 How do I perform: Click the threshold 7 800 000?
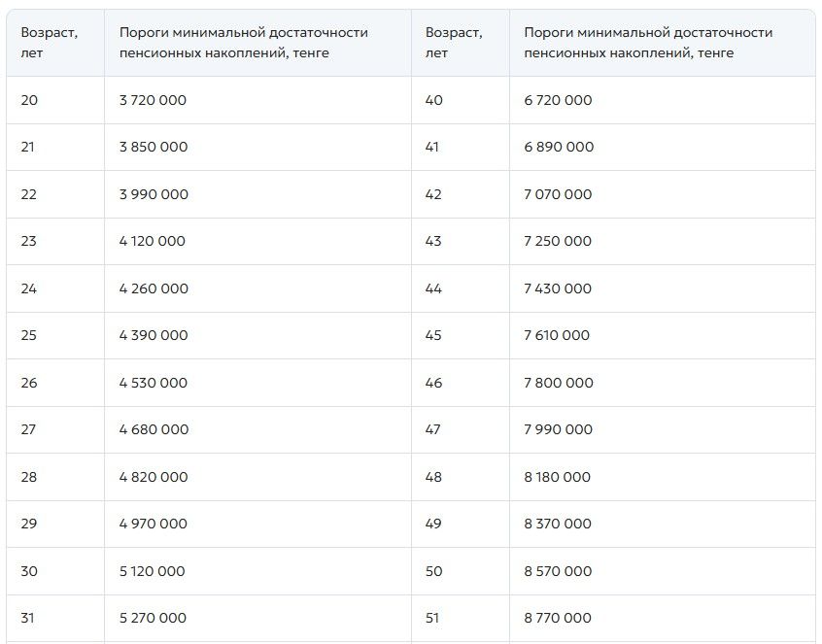point(559,383)
